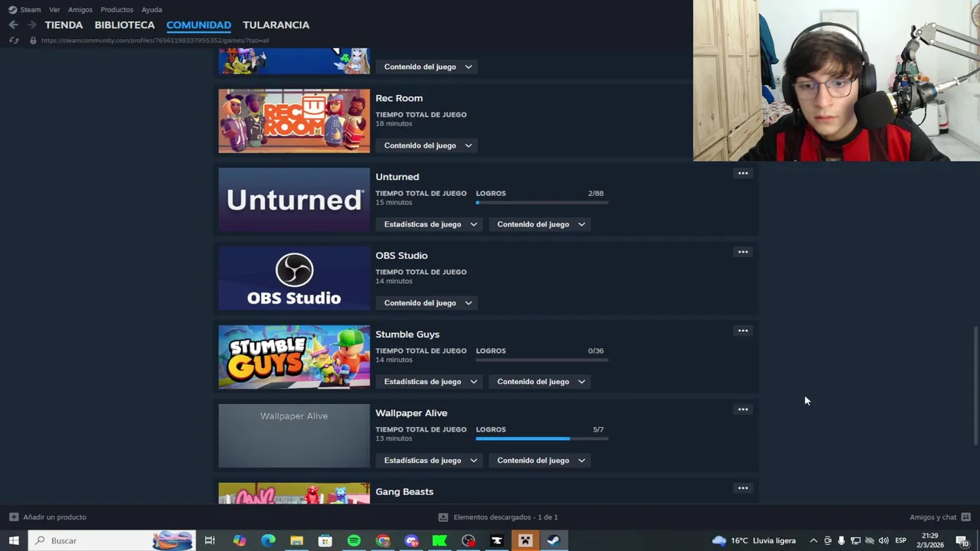
Task: Open Task View in taskbar
Action: tap(210, 540)
